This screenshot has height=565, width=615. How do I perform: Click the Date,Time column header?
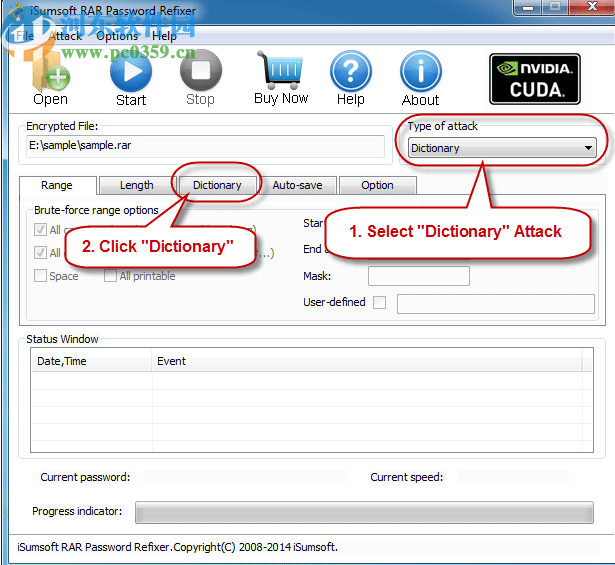(92, 361)
